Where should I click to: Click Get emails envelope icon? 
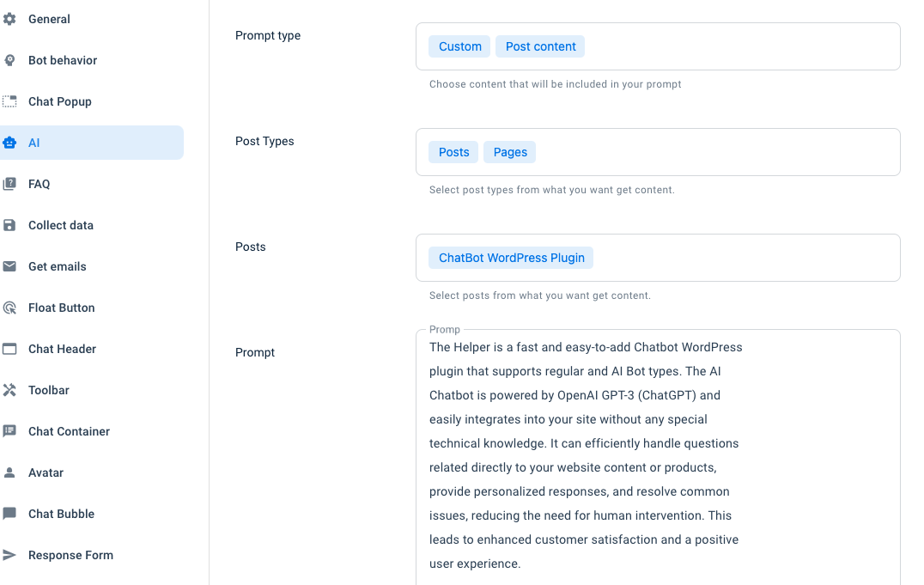(9, 266)
